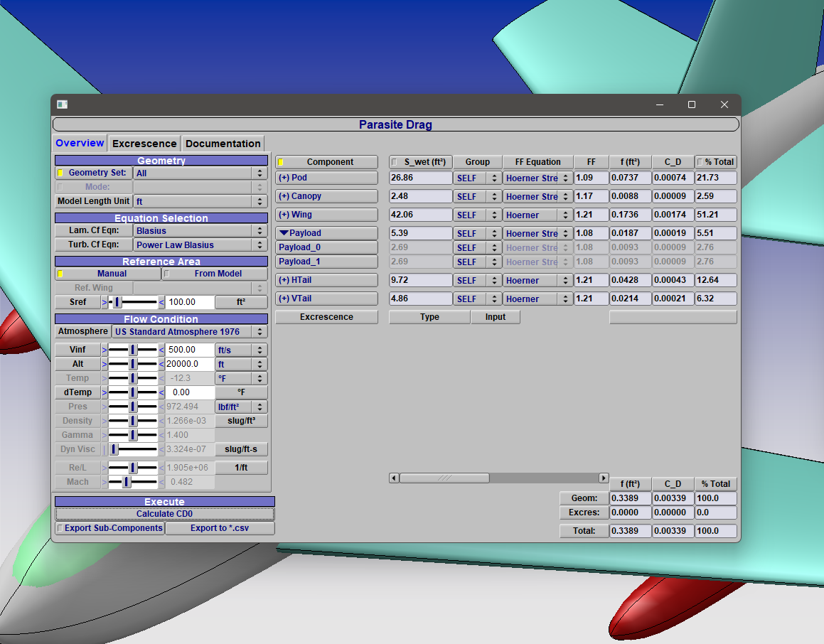
Task: Click the Vinf slider's left increment arrow
Action: 105,350
